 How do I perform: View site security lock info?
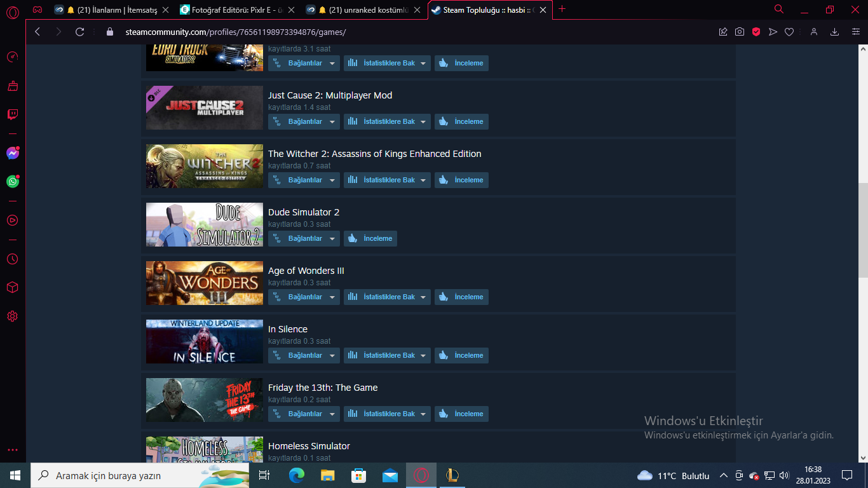[110, 32]
